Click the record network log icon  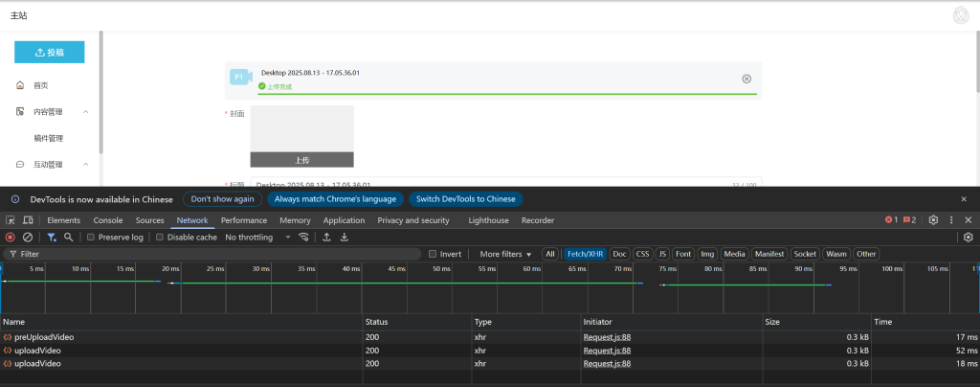pos(10,237)
